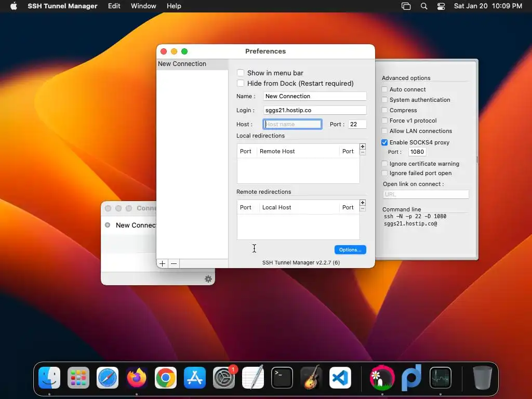Viewport: 532px width, 399px height.
Task: Open GarageBand from the Dock
Action: pos(311,378)
